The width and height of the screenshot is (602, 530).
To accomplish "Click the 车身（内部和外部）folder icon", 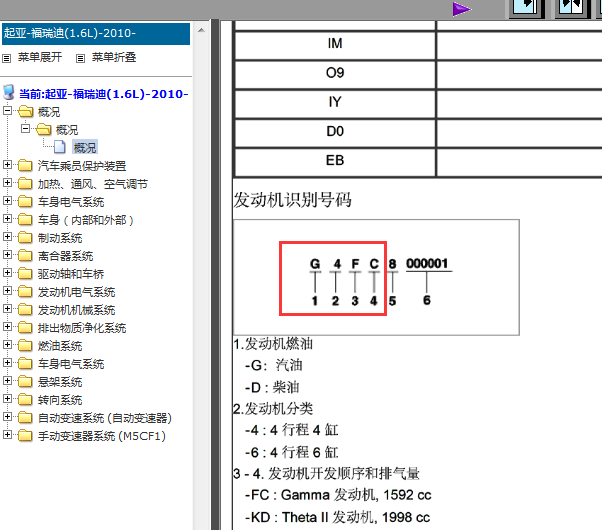I will tap(25, 220).
